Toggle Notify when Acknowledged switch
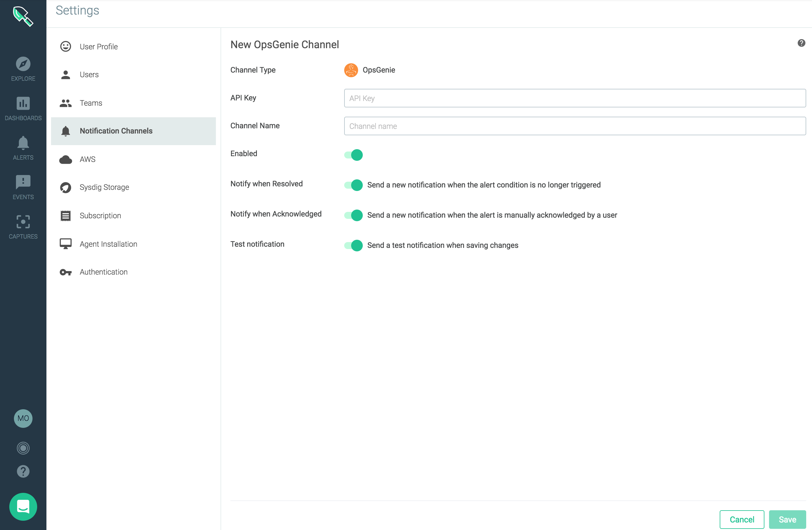 (x=353, y=215)
